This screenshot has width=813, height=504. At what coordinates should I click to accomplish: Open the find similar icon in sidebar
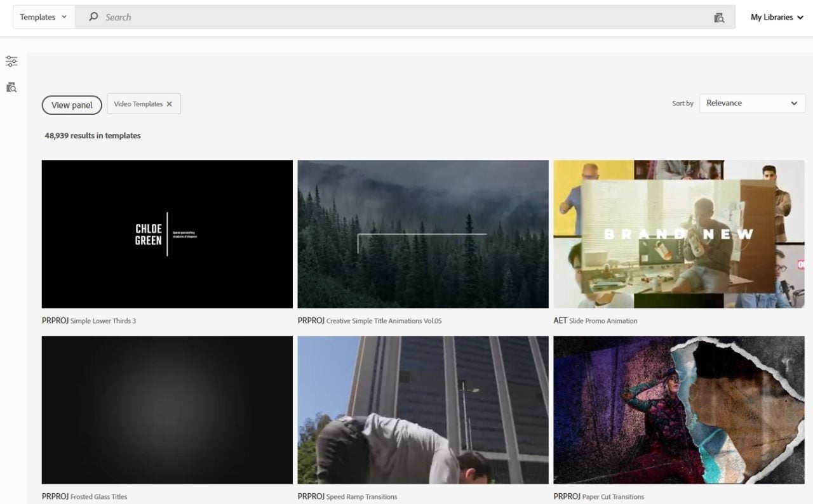[11, 87]
